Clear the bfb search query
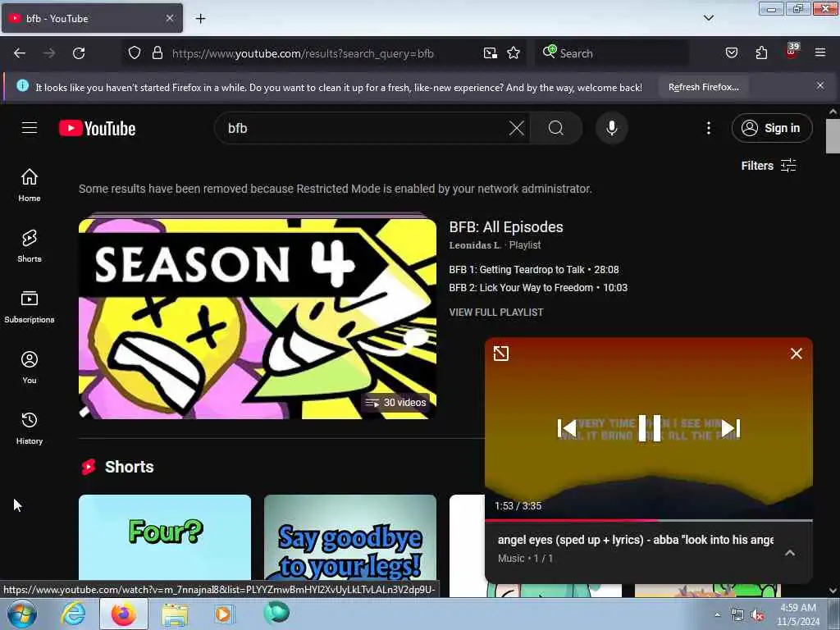Viewport: 840px width, 630px height. pyautogui.click(x=517, y=128)
